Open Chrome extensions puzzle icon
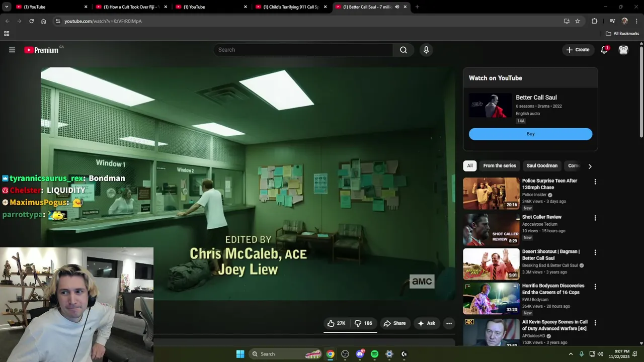The height and width of the screenshot is (362, 644). pos(594,21)
